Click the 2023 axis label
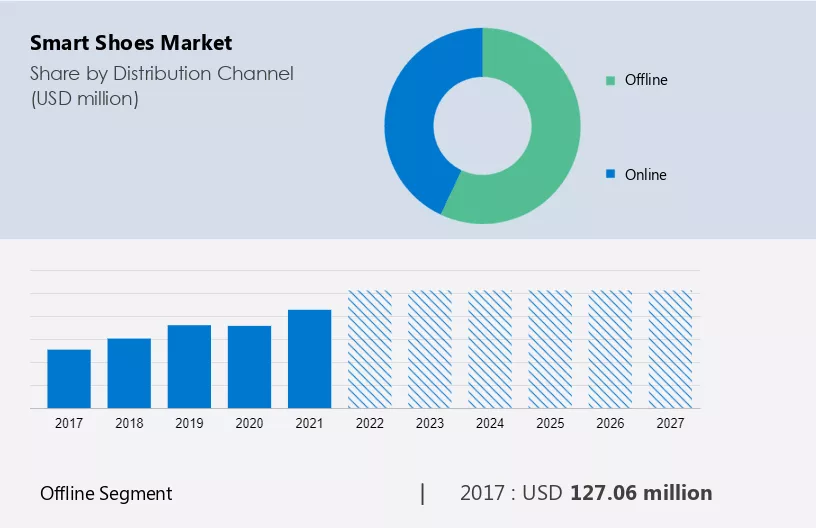 430,423
